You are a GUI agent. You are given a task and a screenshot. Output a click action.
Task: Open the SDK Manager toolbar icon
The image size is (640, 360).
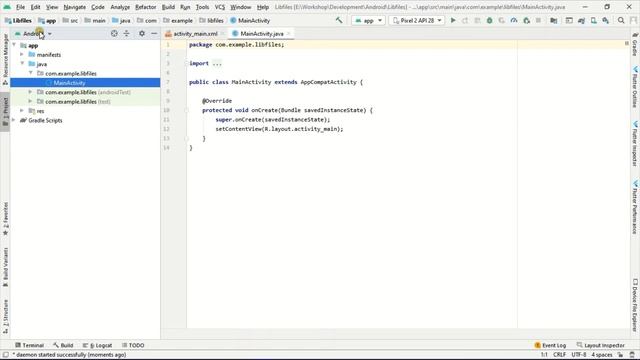click(606, 20)
